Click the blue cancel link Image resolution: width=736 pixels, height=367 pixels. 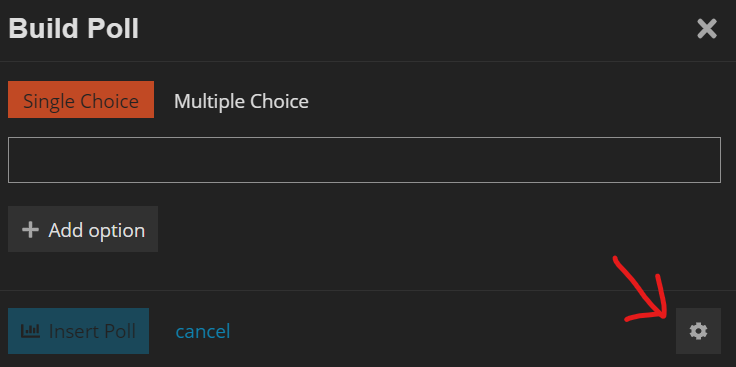pyautogui.click(x=203, y=331)
